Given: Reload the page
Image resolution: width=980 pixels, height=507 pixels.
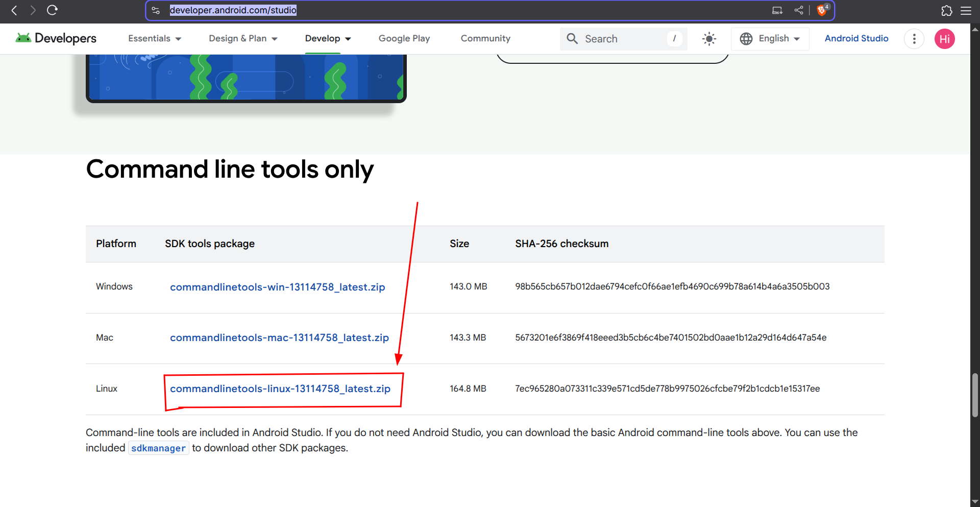Looking at the screenshot, I should [x=52, y=10].
